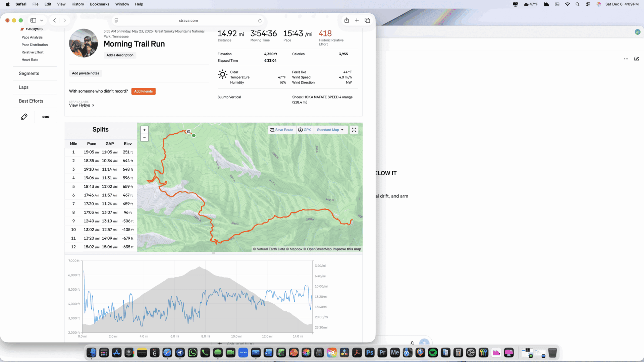Zoom out on the route map
Image resolution: width=644 pixels, height=362 pixels.
[144, 137]
